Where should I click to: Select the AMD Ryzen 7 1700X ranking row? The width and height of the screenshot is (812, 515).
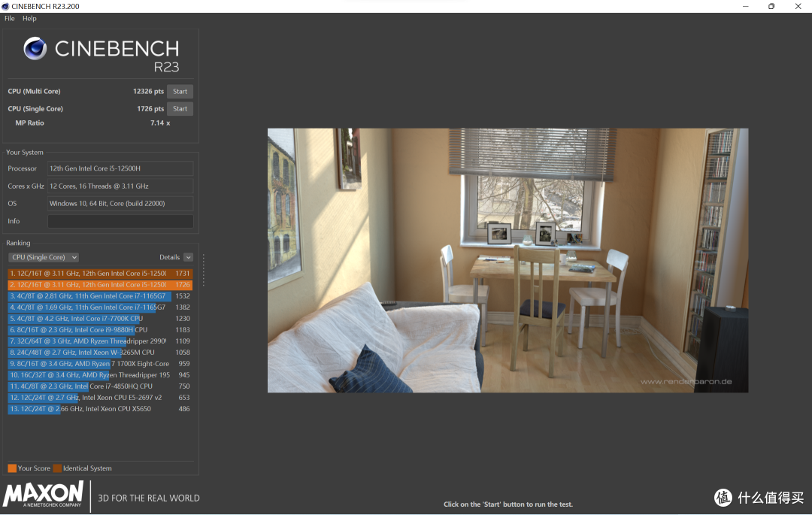(100, 364)
